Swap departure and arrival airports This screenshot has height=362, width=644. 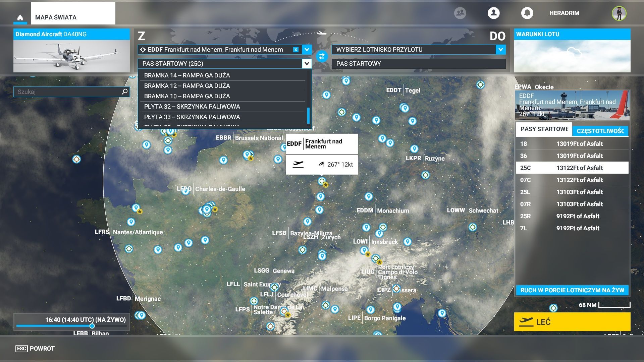pyautogui.click(x=322, y=56)
